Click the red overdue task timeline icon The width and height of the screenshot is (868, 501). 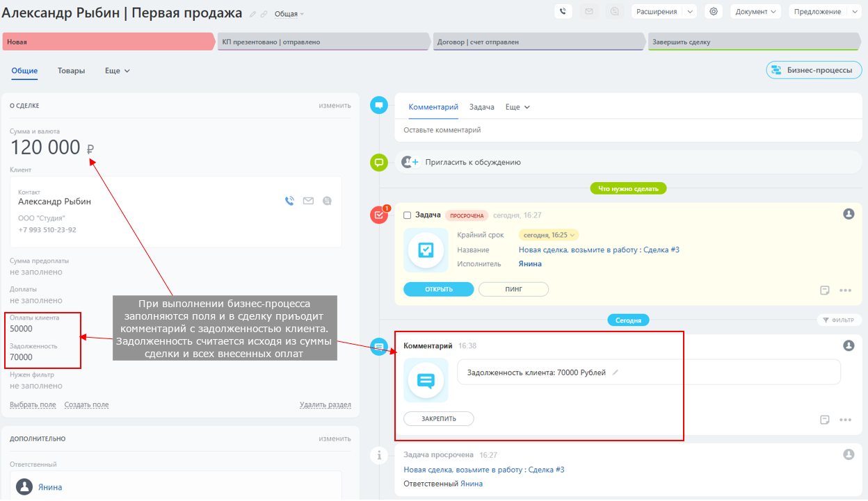coord(379,215)
